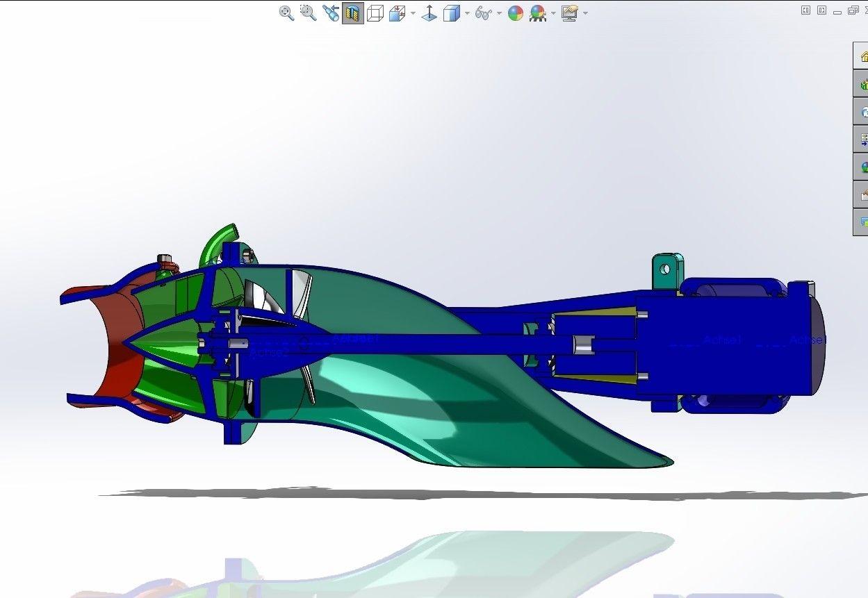The height and width of the screenshot is (598, 868).
Task: Expand the Display Style dropdown arrow
Action: click(467, 13)
